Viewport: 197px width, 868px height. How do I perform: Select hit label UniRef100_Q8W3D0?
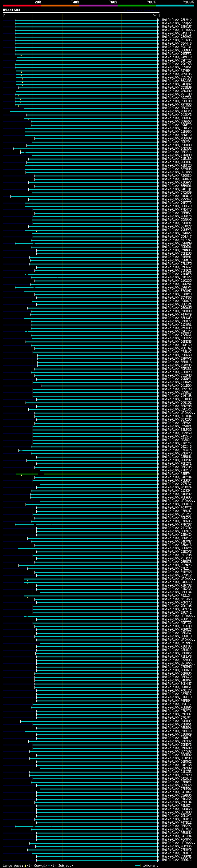pyautogui.click(x=177, y=91)
